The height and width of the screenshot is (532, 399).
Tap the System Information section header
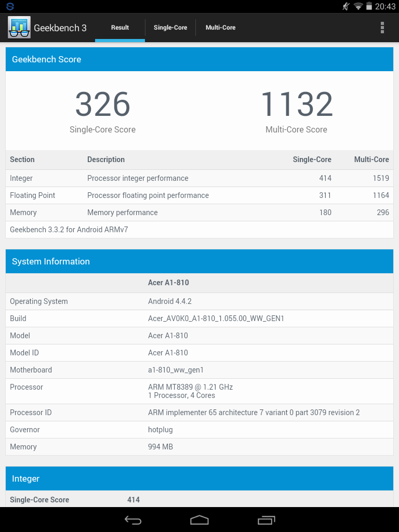click(x=199, y=262)
